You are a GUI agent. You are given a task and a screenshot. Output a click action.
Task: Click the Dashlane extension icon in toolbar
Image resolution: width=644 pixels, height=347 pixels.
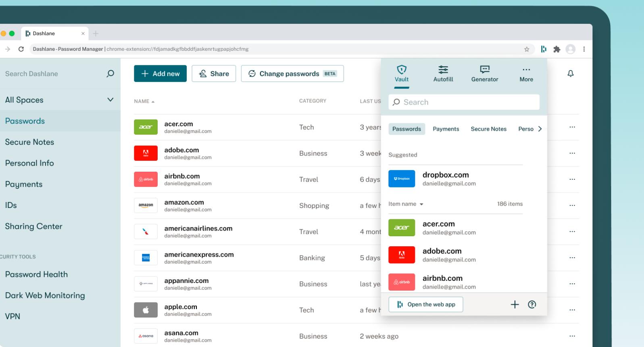pos(544,49)
